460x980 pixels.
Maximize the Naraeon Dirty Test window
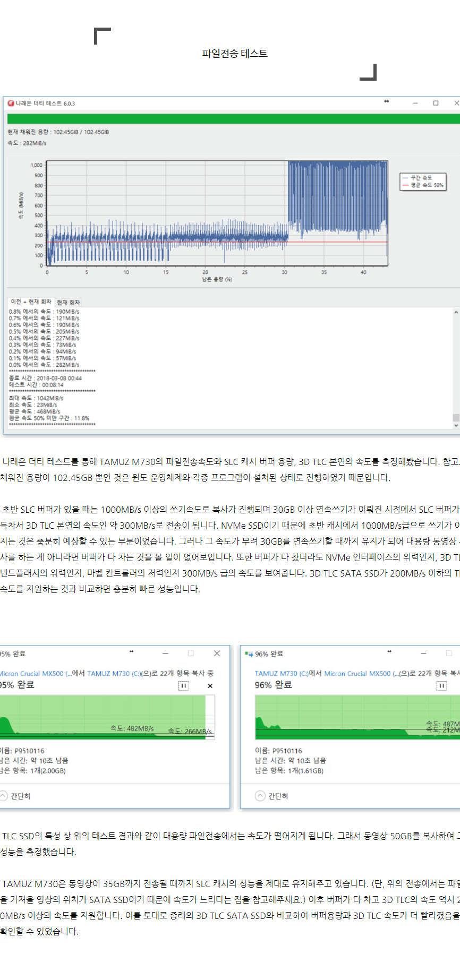coord(436,103)
